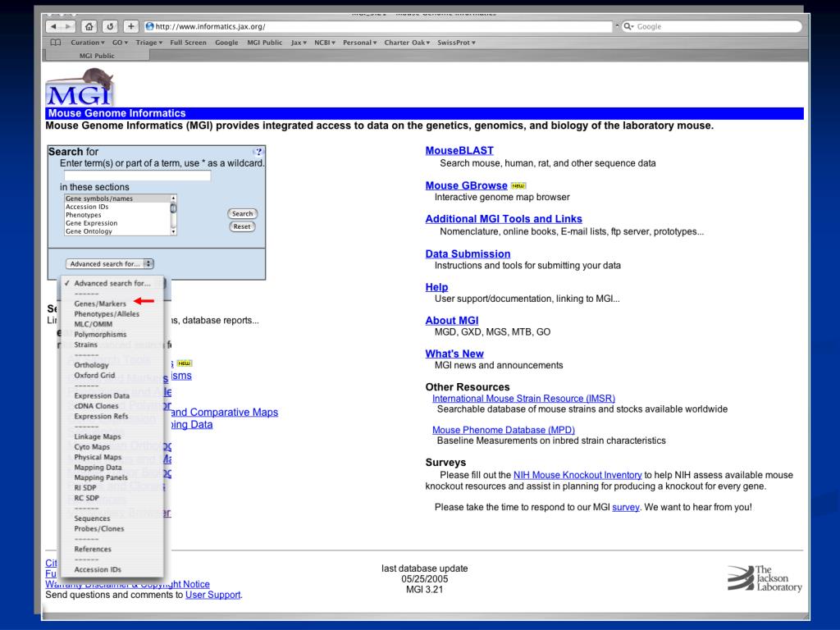
Task: Click the MGI mouse logo
Action: pos(80,87)
